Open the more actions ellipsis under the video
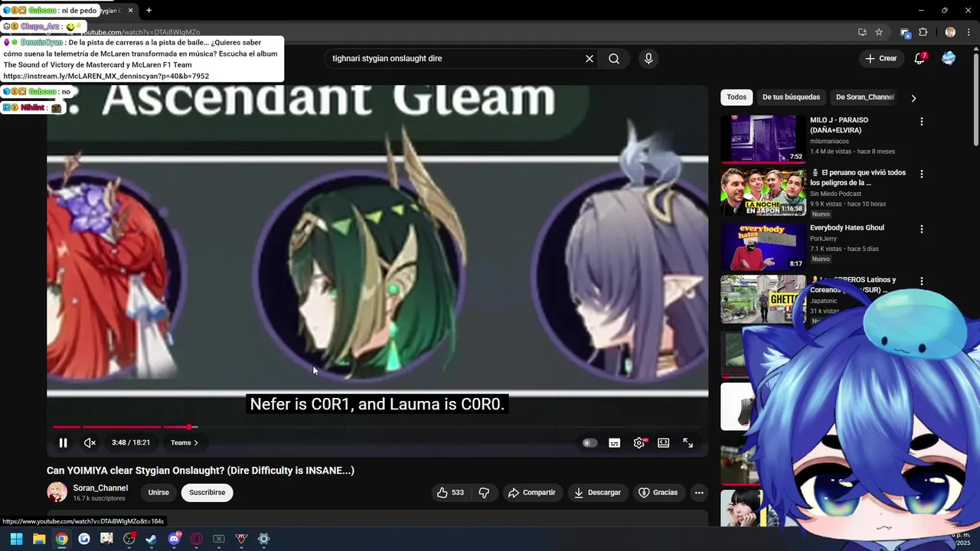The image size is (980, 551). point(699,492)
